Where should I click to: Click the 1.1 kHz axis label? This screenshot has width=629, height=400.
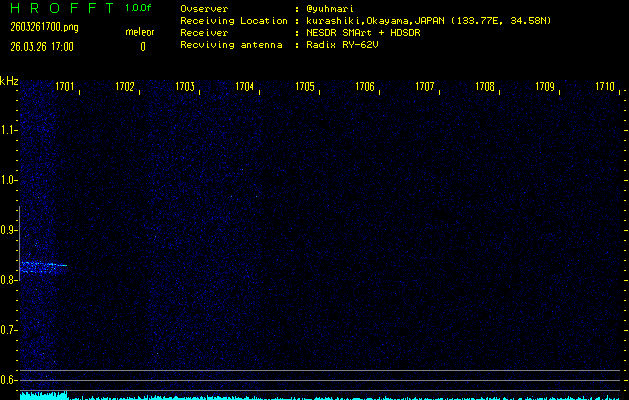tap(8, 130)
